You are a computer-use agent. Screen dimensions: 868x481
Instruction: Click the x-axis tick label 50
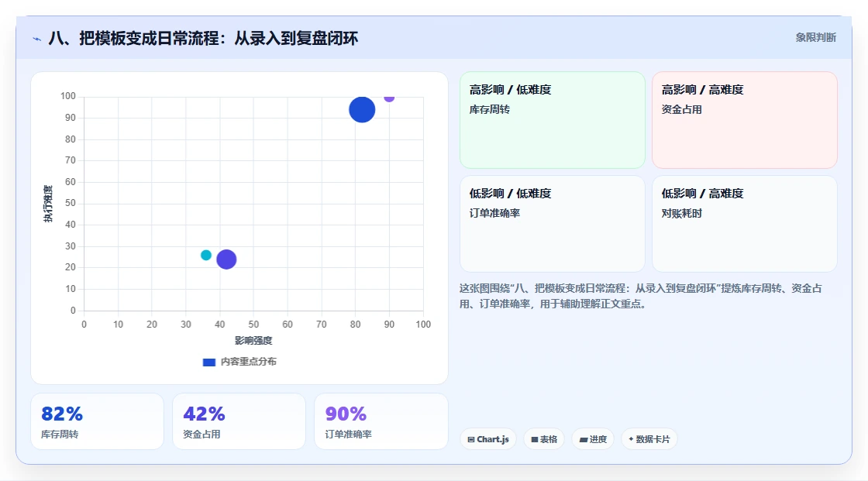[x=253, y=325]
